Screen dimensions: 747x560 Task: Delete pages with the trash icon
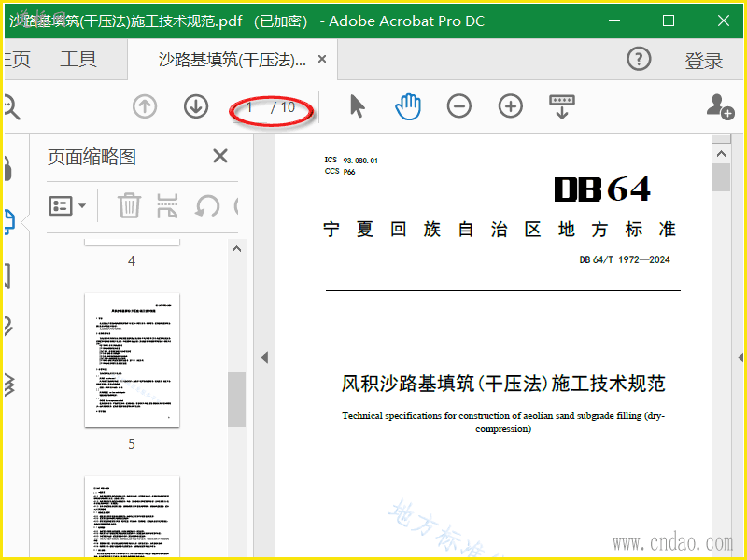[x=129, y=205]
